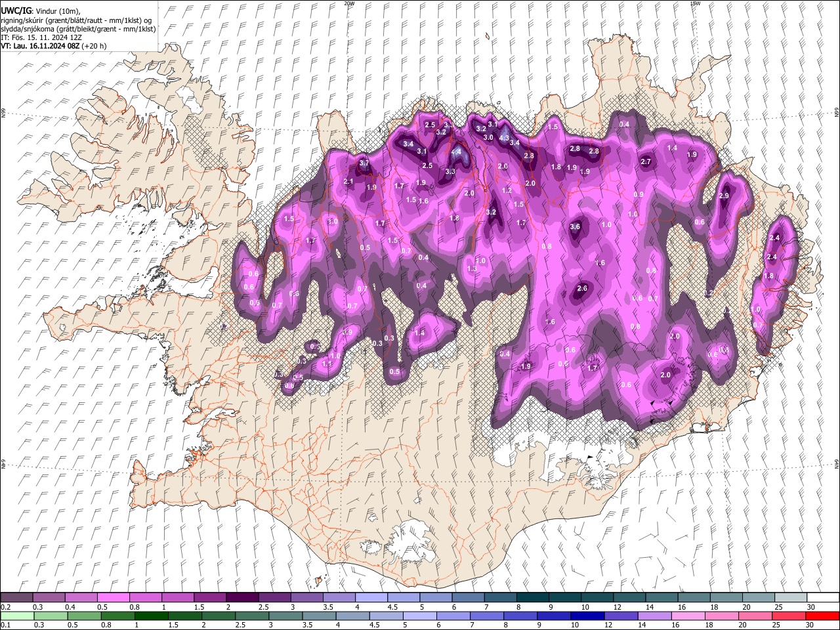The height and width of the screenshot is (630, 840).
Task: Click the 4.3 precipitation value on the map
Action: pyautogui.click(x=504, y=138)
